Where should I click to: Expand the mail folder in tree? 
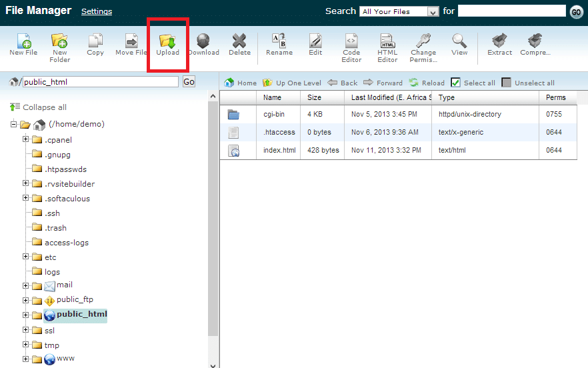pos(26,286)
